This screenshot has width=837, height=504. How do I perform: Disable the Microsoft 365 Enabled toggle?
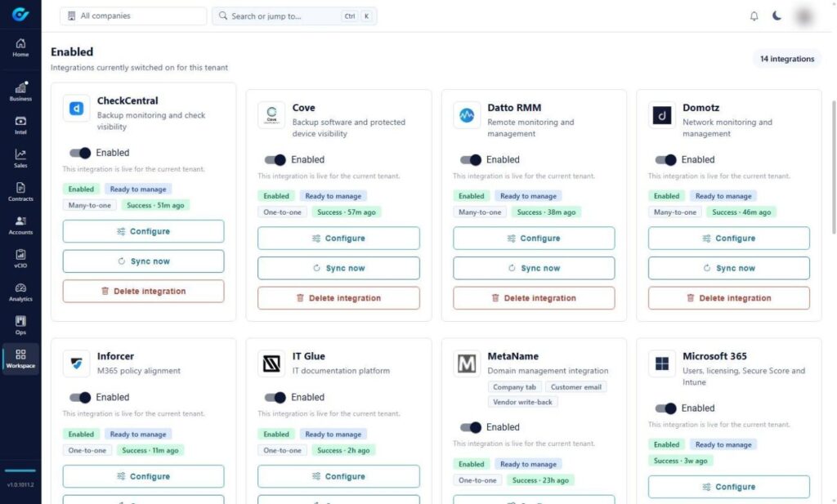click(x=665, y=408)
